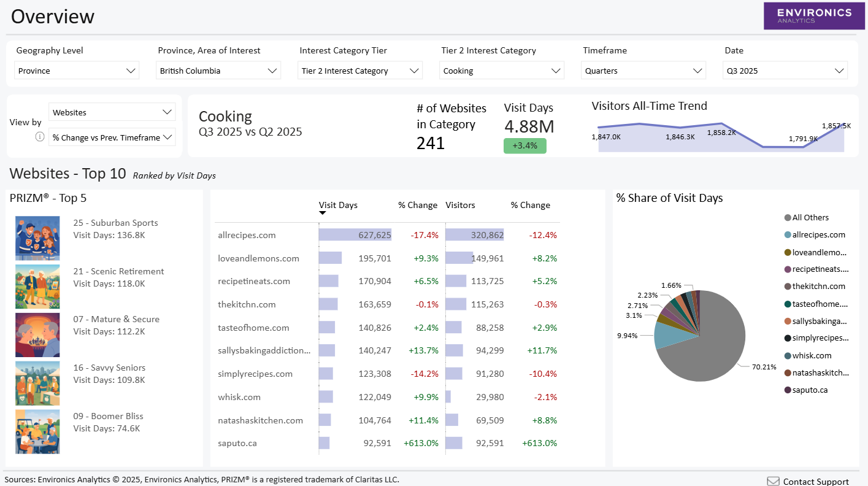Click the info icon beside View by
The width and height of the screenshot is (868, 486).
click(40, 137)
